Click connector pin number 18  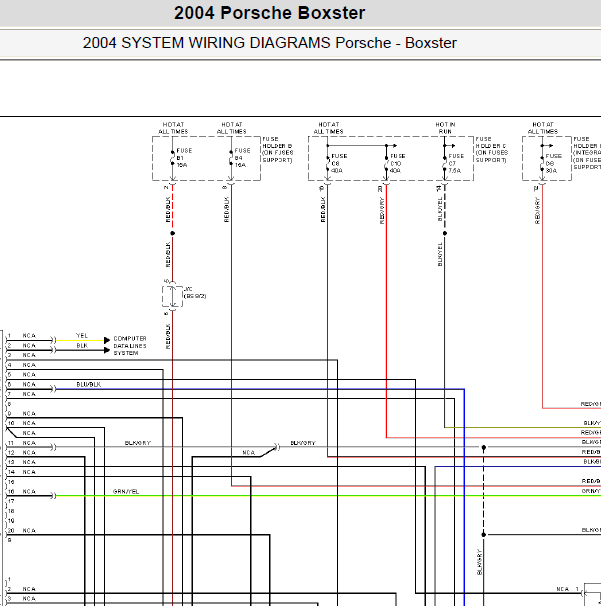coord(11,511)
